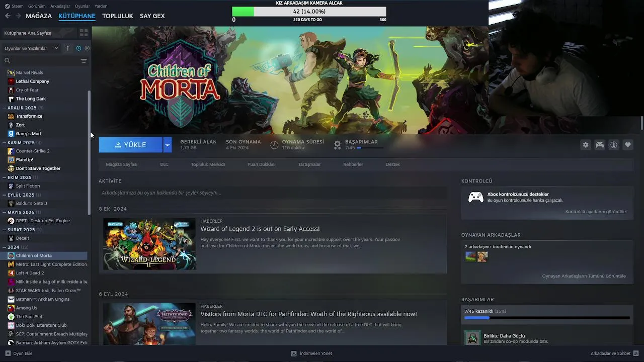644x362 pixels.
Task: Open Tartışmalar link
Action: point(309,164)
